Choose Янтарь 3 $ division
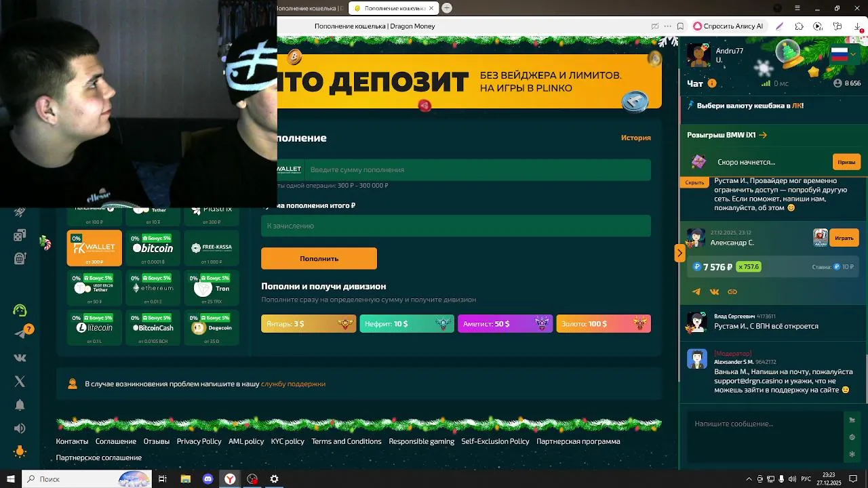Screen dimensions: 868x488 tap(309, 324)
